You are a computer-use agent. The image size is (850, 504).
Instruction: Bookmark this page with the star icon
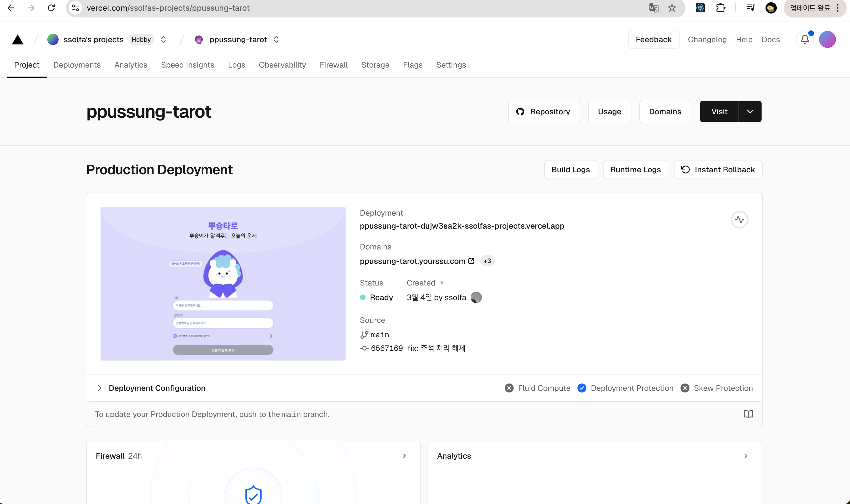[x=672, y=8]
